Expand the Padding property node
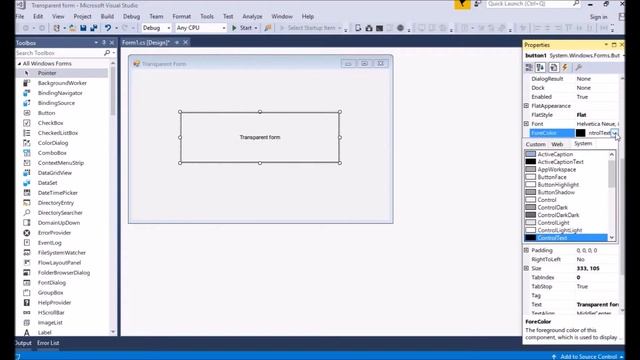640x360 pixels. coord(527,250)
